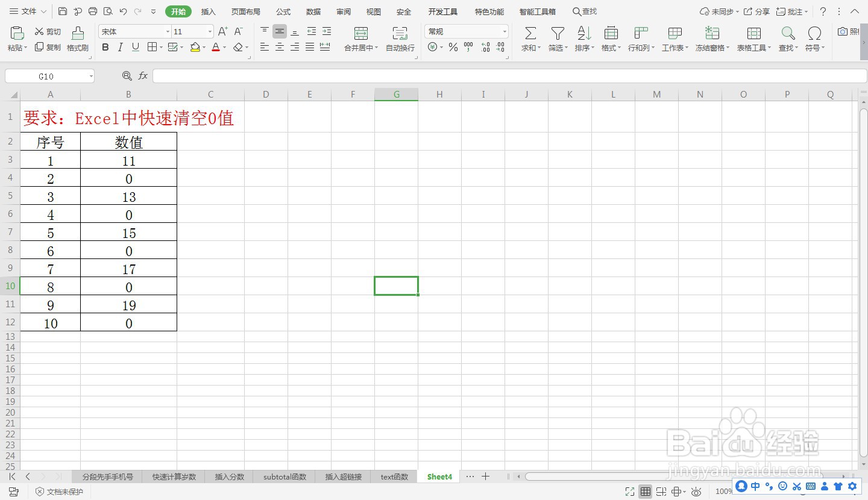Click 查找 search in menu bar
The image size is (868, 500).
(585, 11)
